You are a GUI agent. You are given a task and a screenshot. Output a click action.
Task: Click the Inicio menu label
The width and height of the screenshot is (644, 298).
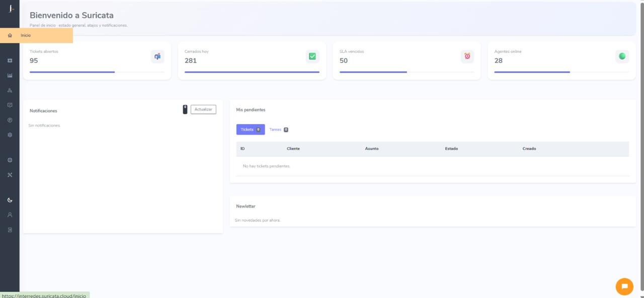(x=26, y=35)
